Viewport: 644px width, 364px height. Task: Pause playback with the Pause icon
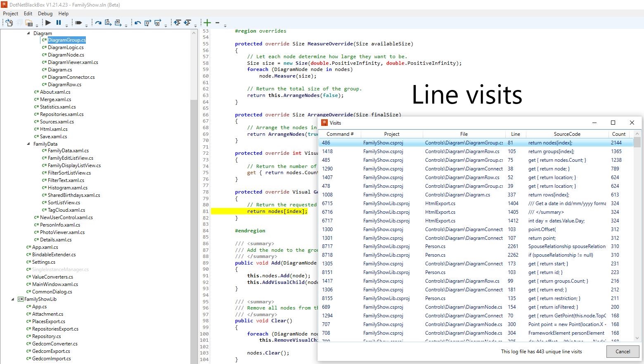coord(59,23)
